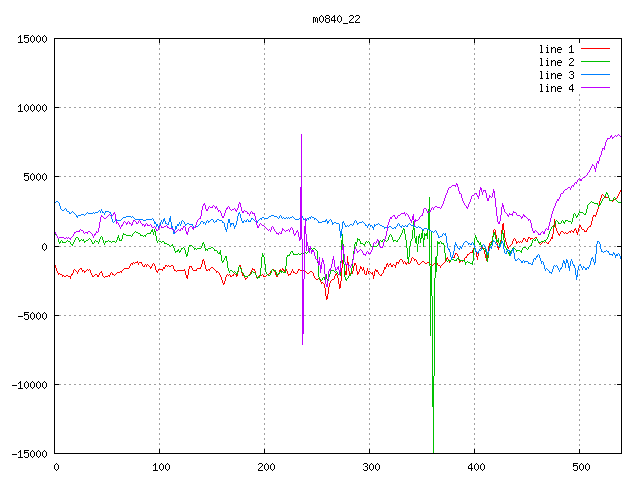Click the green legend sample for line 2

(595, 62)
